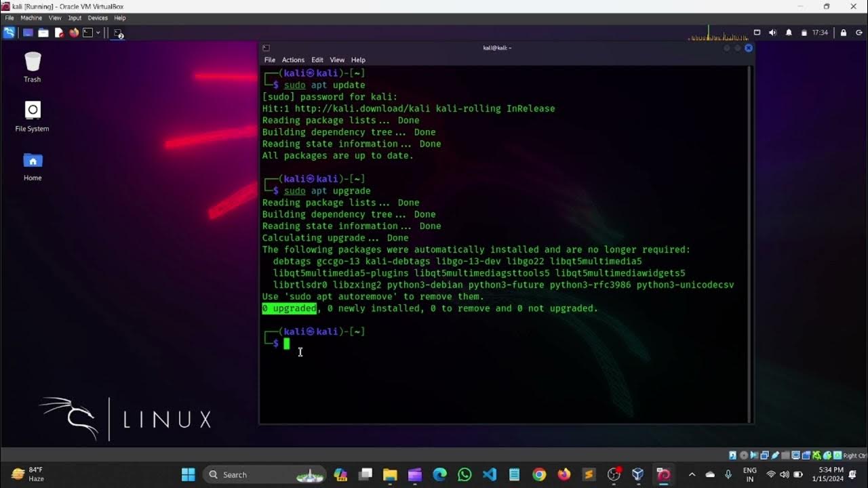868x488 pixels.
Task: Open Google Chrome from Windows taskbar
Action: click(539, 474)
